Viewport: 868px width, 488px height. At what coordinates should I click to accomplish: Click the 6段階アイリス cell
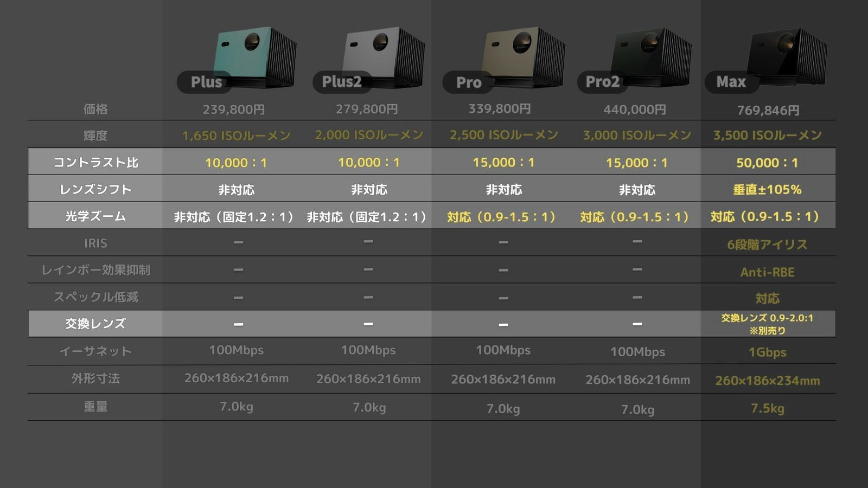(767, 245)
